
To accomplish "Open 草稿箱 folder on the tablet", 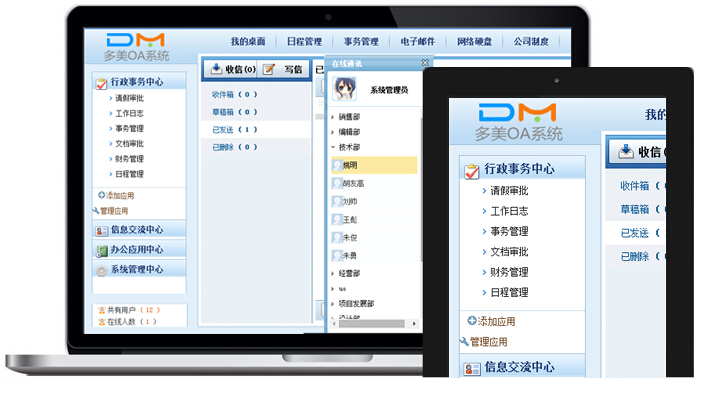I will coord(635,209).
